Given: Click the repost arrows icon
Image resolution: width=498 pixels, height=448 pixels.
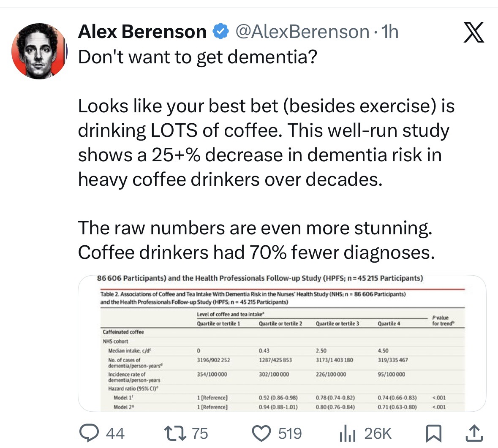Looking at the screenshot, I should (x=175, y=433).
